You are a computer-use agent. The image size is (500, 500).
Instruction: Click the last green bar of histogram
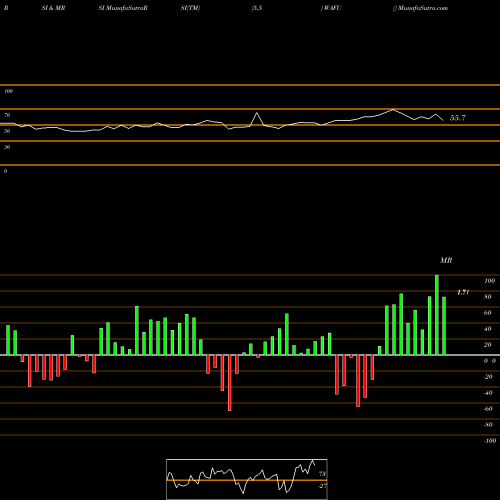point(444,326)
